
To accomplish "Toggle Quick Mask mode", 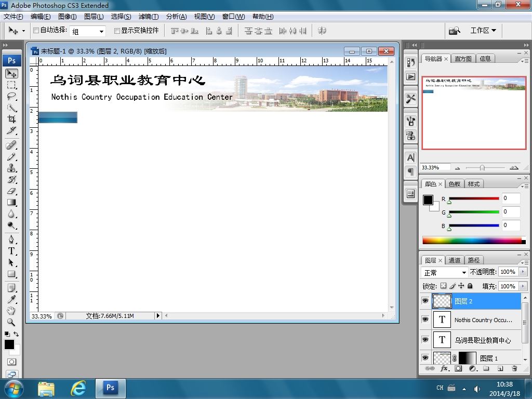I will click(11, 362).
